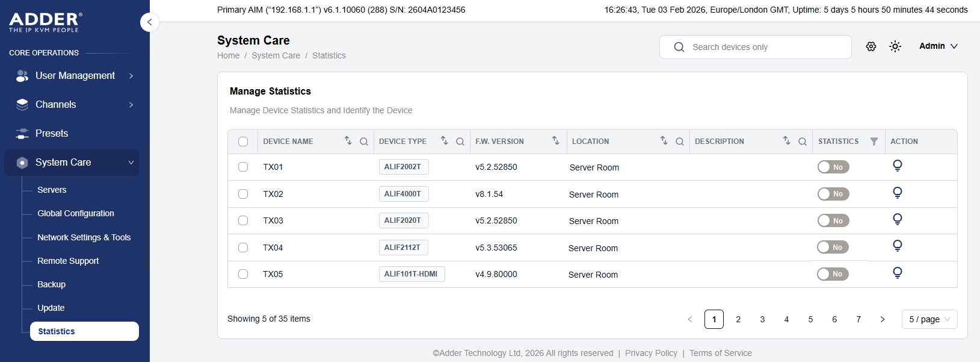The height and width of the screenshot is (362, 980).
Task: Open search in Device Type column
Action: tap(460, 142)
